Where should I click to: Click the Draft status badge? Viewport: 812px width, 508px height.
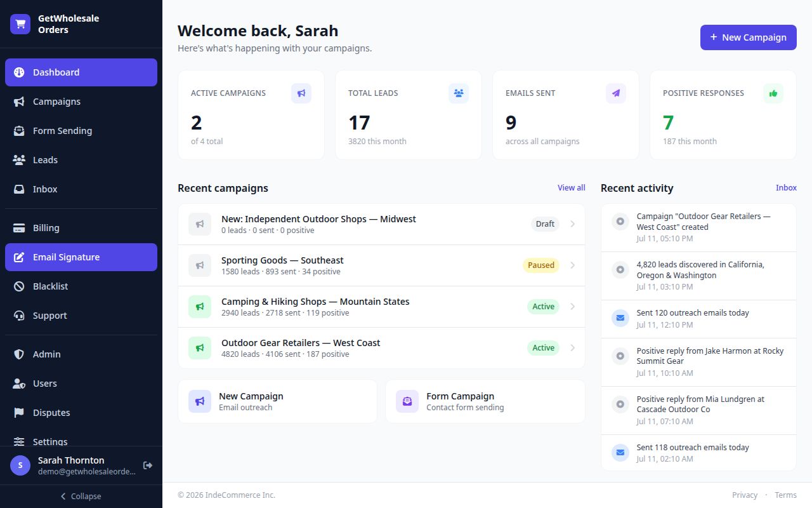point(545,224)
